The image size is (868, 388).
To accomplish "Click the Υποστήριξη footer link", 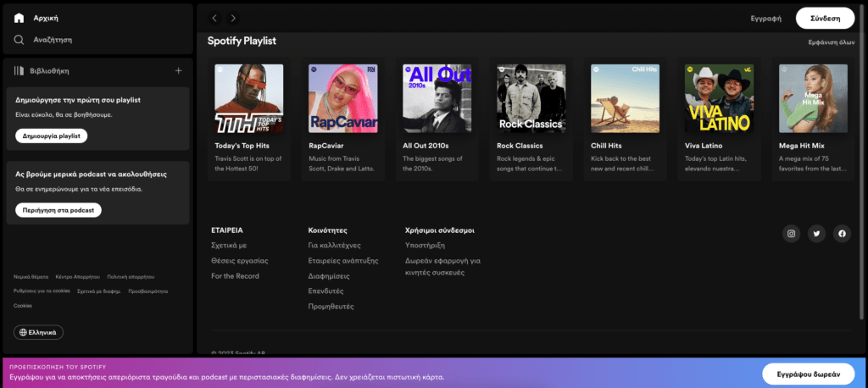I will (x=426, y=245).
